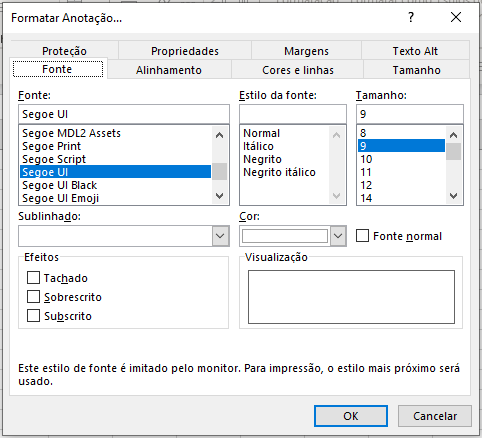This screenshot has width=482, height=438.
Task: Click font list scroll up arrow
Action: tap(219, 135)
